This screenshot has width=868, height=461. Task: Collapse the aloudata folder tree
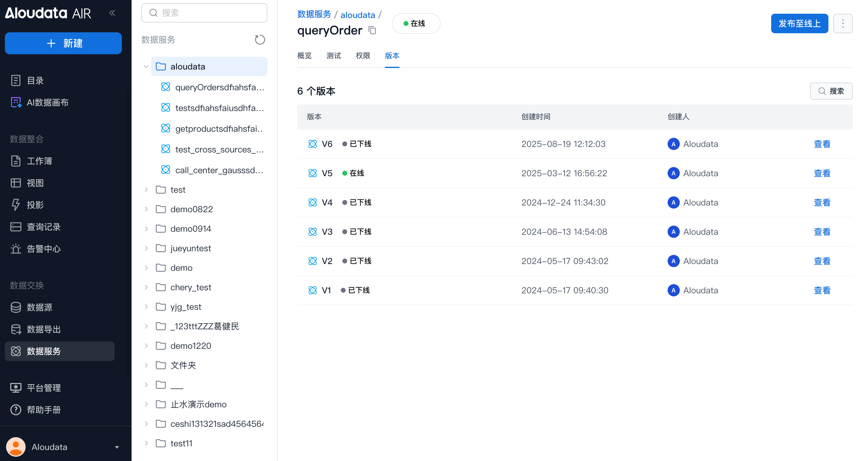coord(146,66)
